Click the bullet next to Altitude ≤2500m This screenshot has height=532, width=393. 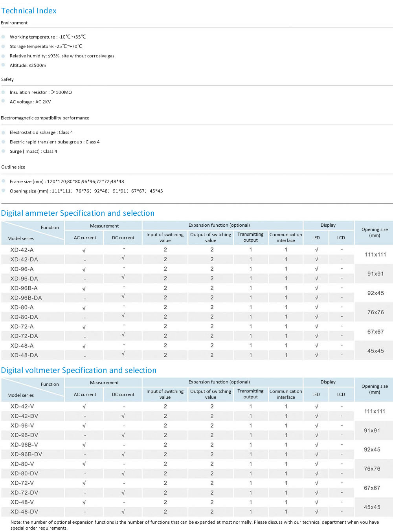3,65
